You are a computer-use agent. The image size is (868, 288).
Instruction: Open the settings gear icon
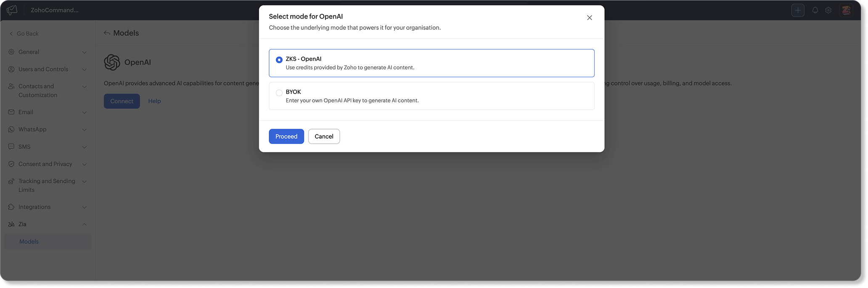tap(828, 10)
